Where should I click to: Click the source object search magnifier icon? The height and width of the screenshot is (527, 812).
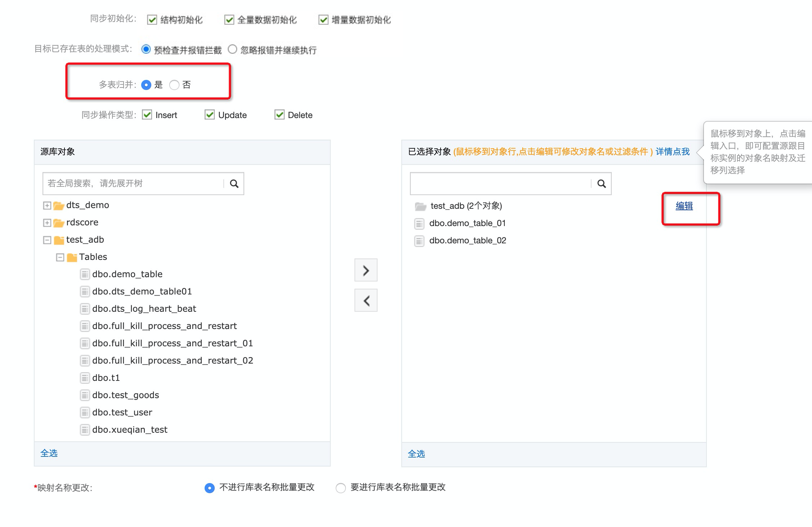pyautogui.click(x=234, y=184)
